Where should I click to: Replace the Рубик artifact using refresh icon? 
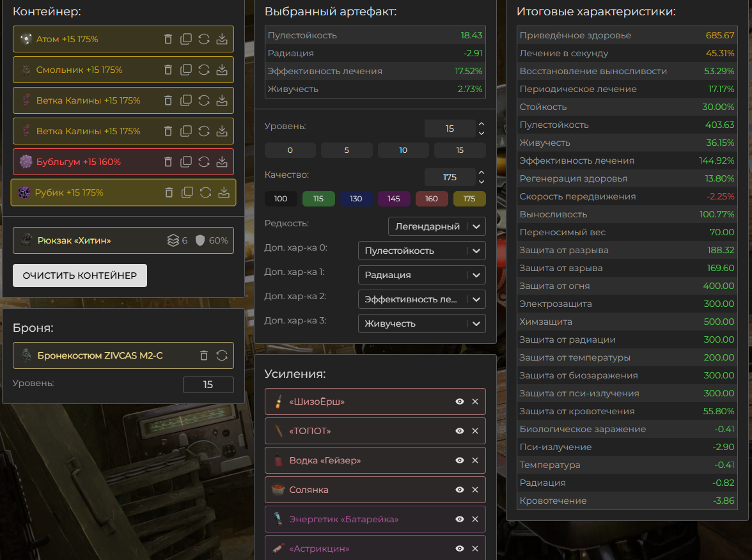coord(206,193)
